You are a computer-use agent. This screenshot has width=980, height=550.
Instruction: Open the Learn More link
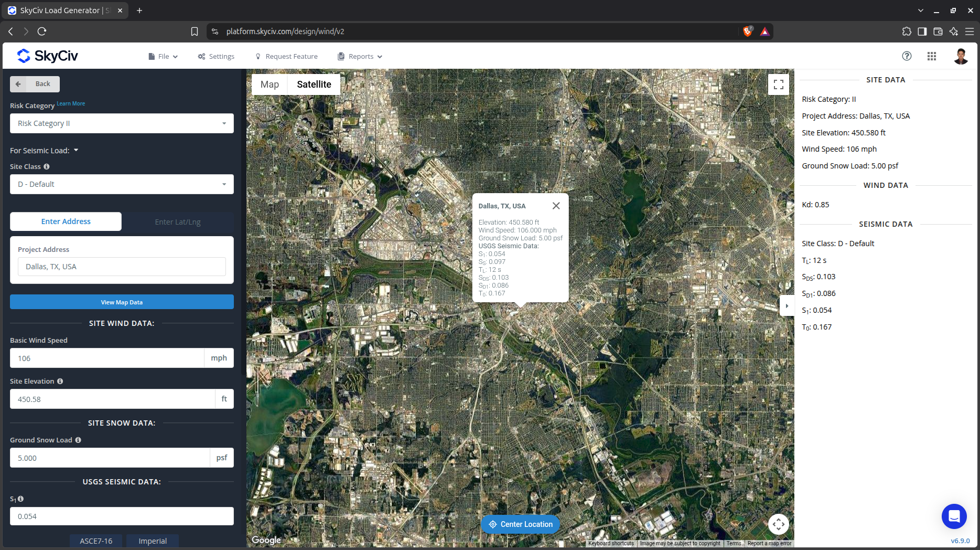tap(71, 104)
